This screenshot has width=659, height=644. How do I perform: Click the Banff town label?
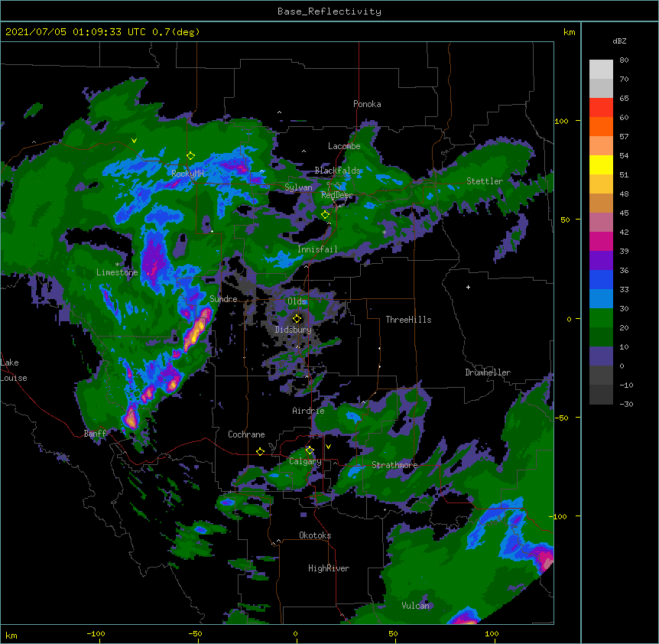click(95, 434)
